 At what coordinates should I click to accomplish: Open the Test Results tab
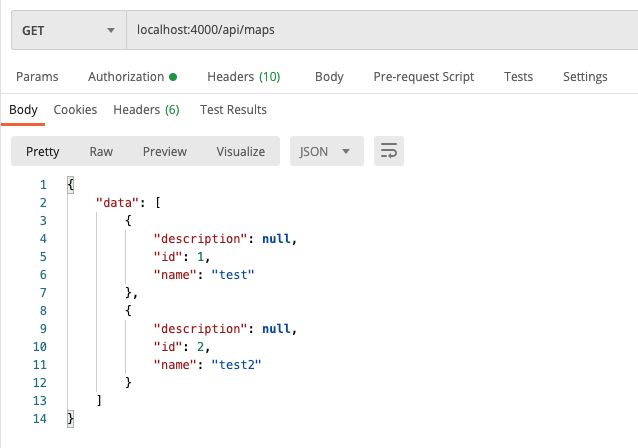pyautogui.click(x=233, y=110)
